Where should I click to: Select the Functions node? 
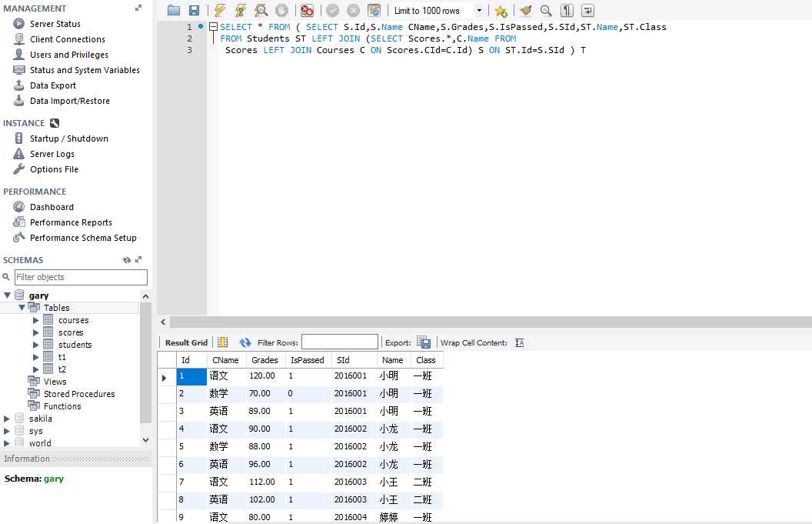(x=62, y=406)
